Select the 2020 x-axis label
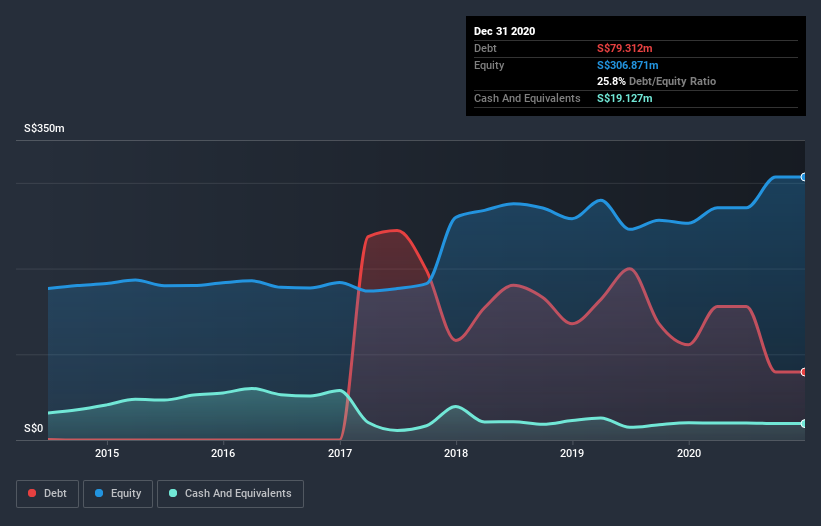Screen dimensions: 821x526 click(689, 453)
